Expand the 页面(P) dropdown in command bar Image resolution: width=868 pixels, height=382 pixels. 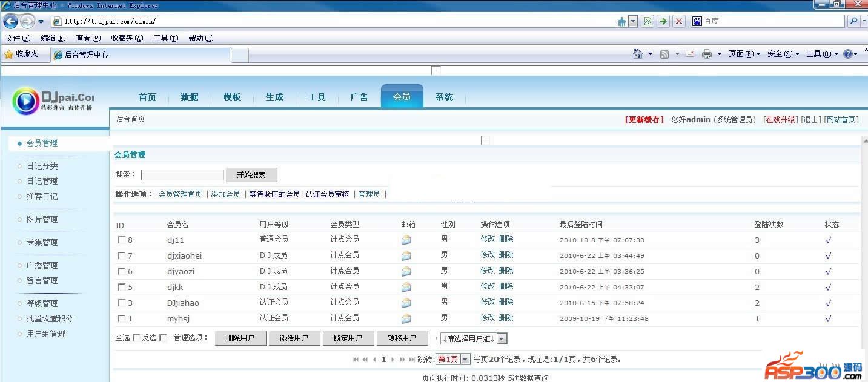click(x=744, y=54)
